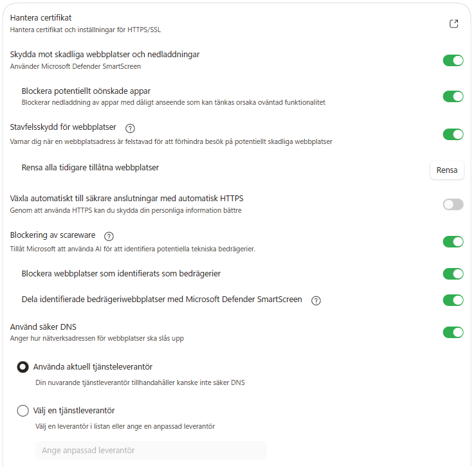
Task: Open external link icon for Hantera certifikat
Action: point(453,24)
